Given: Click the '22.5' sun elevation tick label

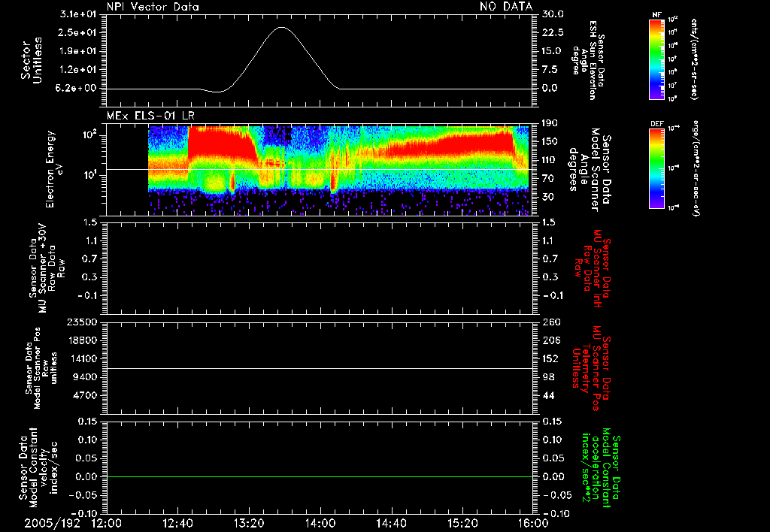Looking at the screenshot, I should [x=553, y=32].
